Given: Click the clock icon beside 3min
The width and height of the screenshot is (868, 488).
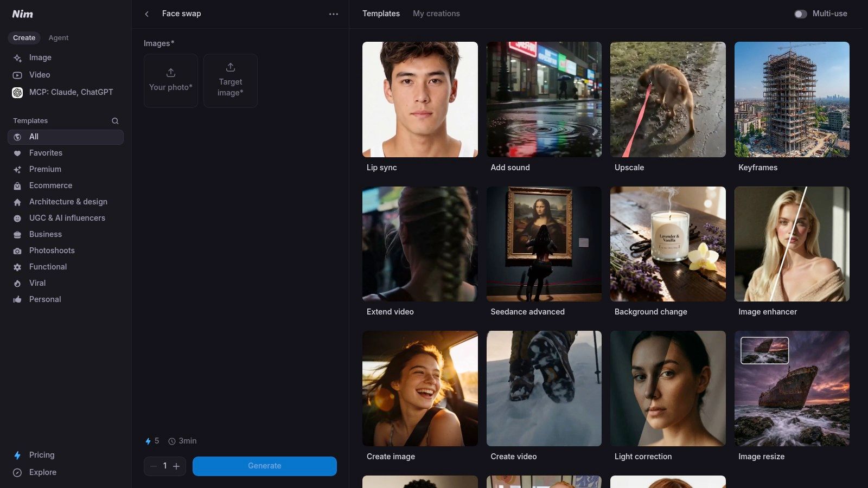Looking at the screenshot, I should pos(172,441).
